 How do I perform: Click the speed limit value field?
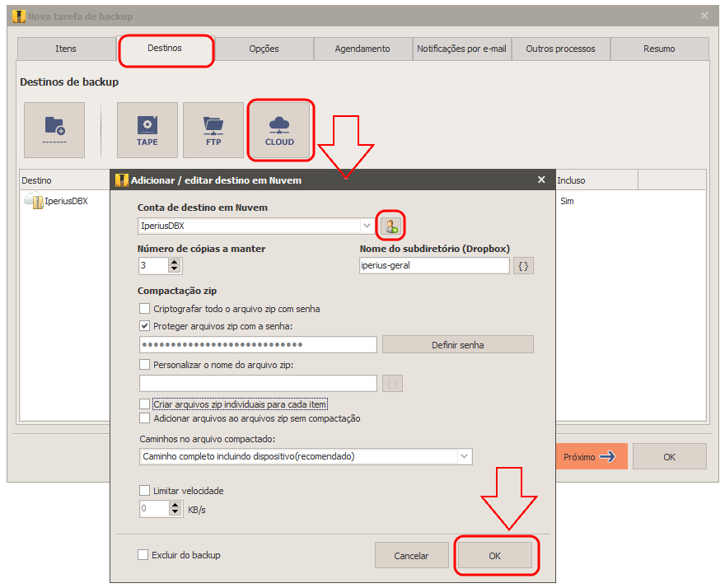(155, 509)
